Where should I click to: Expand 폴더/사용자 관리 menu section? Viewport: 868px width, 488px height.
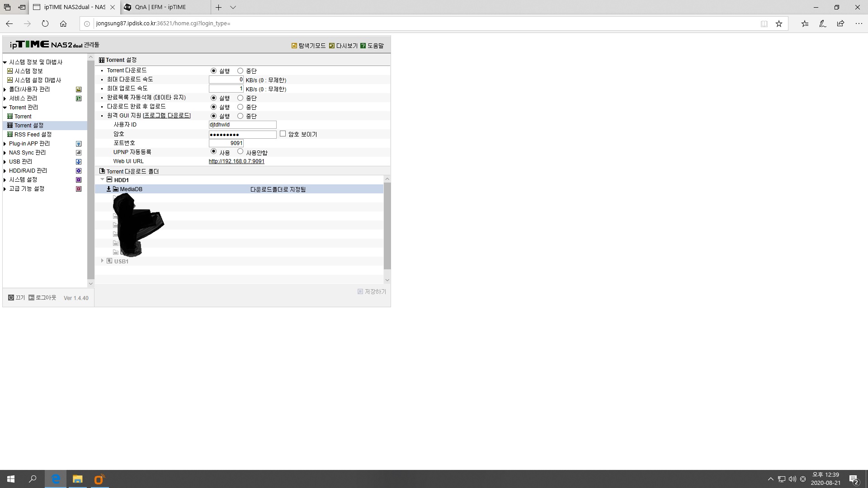coord(5,89)
